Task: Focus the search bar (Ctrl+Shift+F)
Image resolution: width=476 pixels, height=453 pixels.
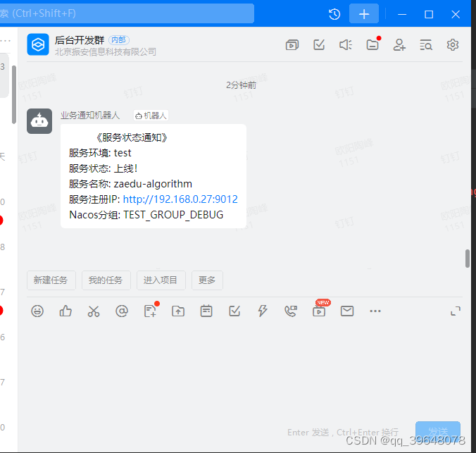Action: click(x=127, y=13)
